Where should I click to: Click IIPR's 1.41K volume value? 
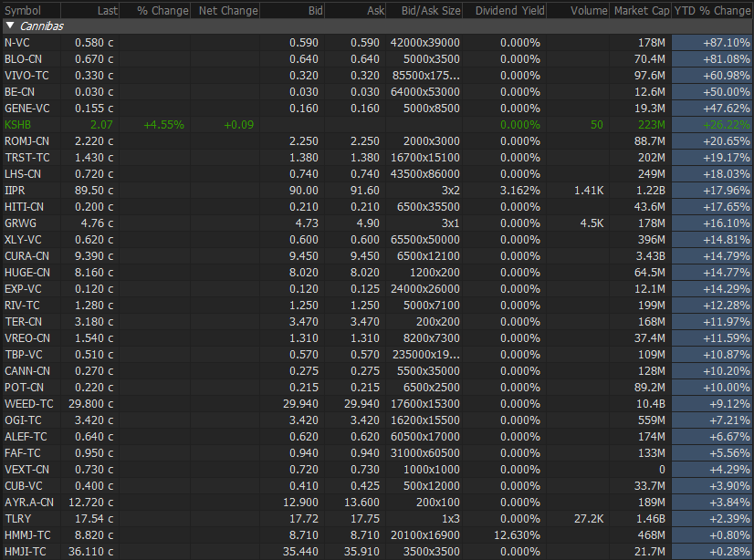(589, 191)
